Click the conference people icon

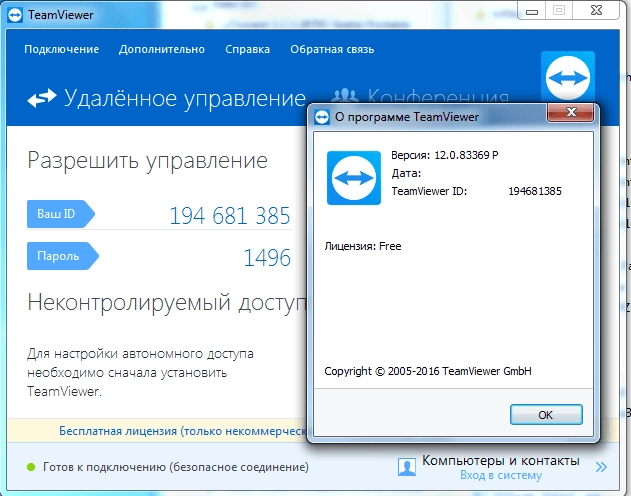click(345, 96)
